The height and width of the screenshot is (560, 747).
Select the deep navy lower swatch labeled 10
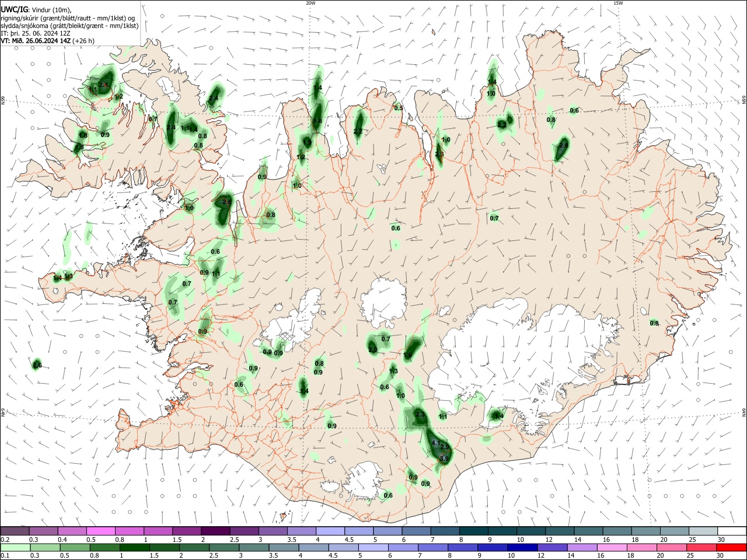pyautogui.click(x=522, y=547)
